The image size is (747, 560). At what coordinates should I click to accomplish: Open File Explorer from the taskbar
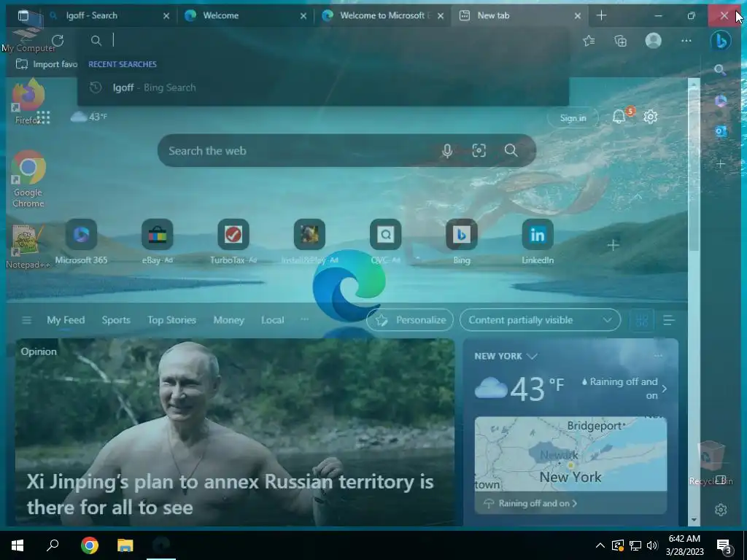point(125,545)
